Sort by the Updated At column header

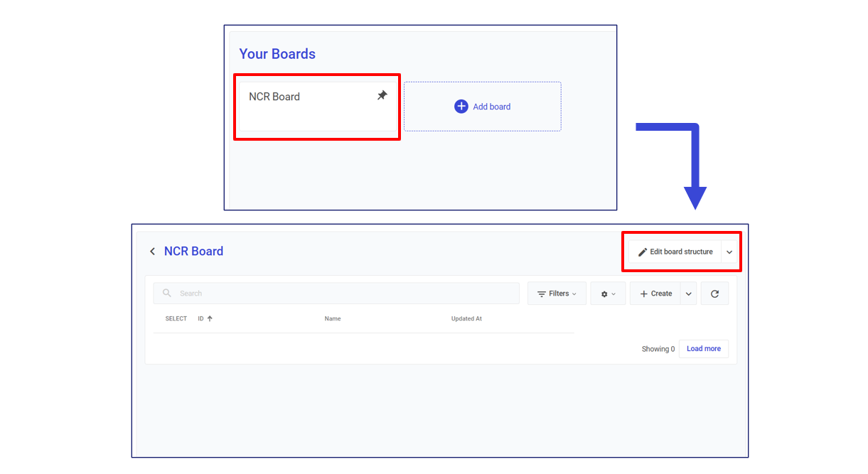coord(466,319)
